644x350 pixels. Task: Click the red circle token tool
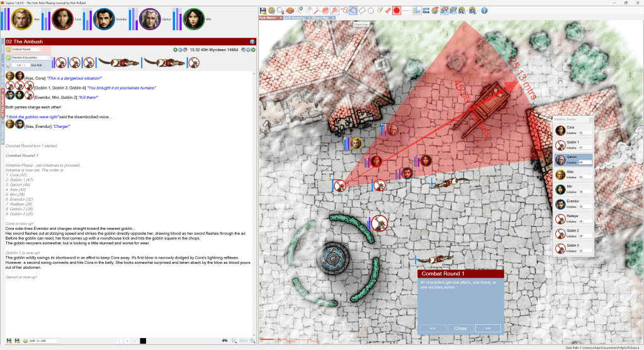pos(397,11)
